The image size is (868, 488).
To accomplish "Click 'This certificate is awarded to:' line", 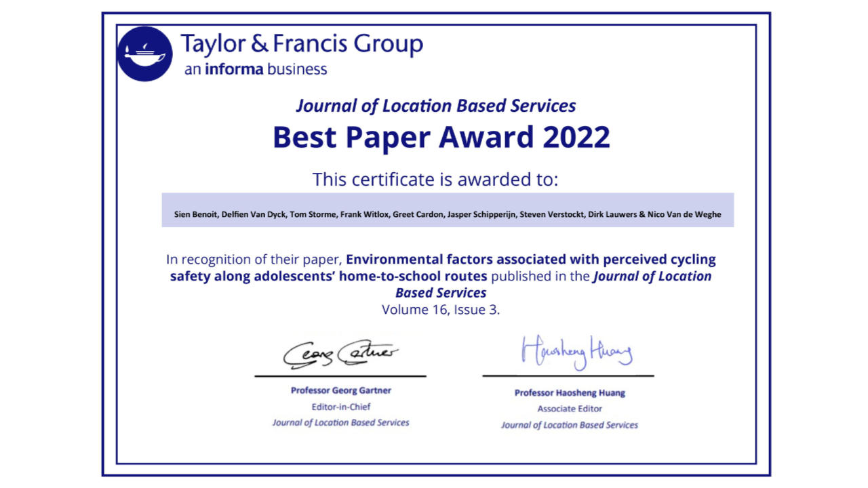I will tap(435, 180).
